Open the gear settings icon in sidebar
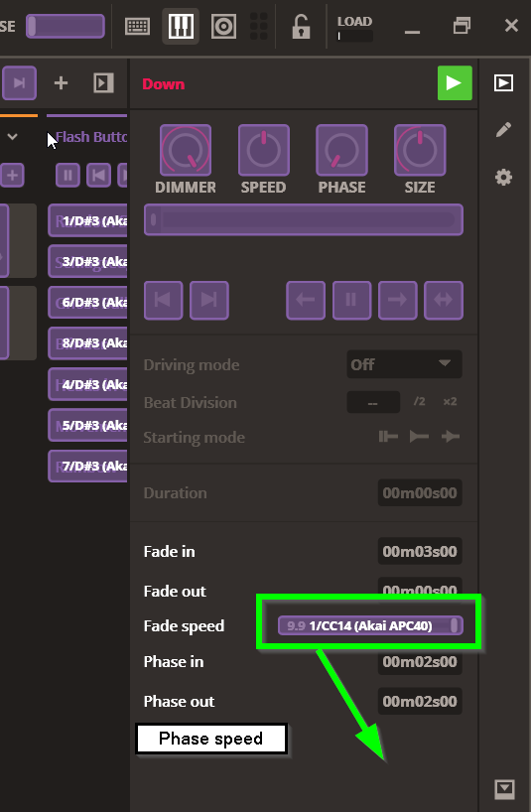531x812 pixels. point(503,178)
